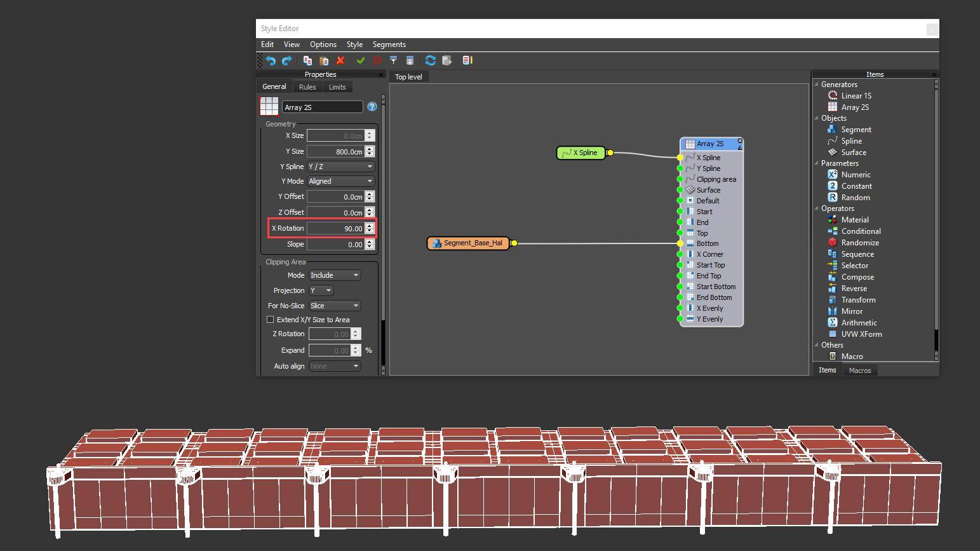Select the Linear 1S generator item
Viewport: 980px width, 551px height.
(x=856, y=95)
